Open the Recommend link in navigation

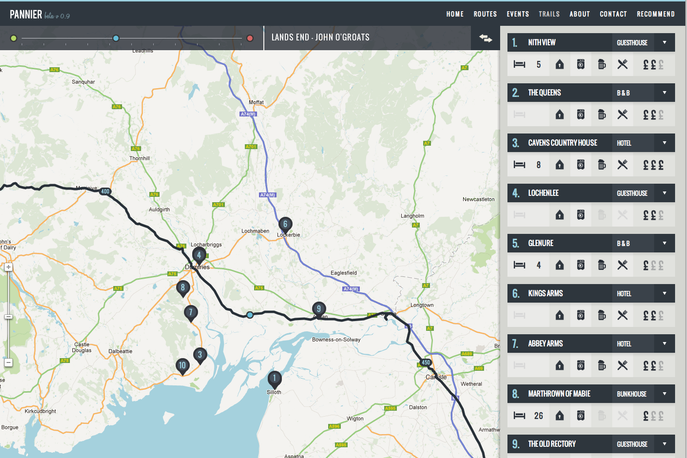coord(655,14)
